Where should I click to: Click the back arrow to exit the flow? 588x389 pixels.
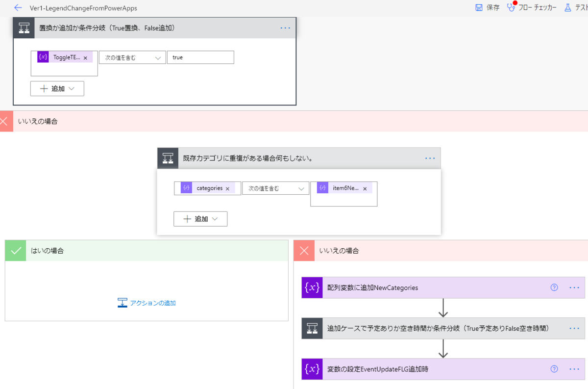[x=18, y=8]
